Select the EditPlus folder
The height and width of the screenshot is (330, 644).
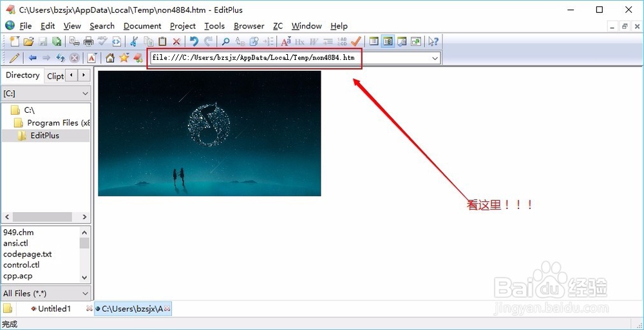click(45, 135)
